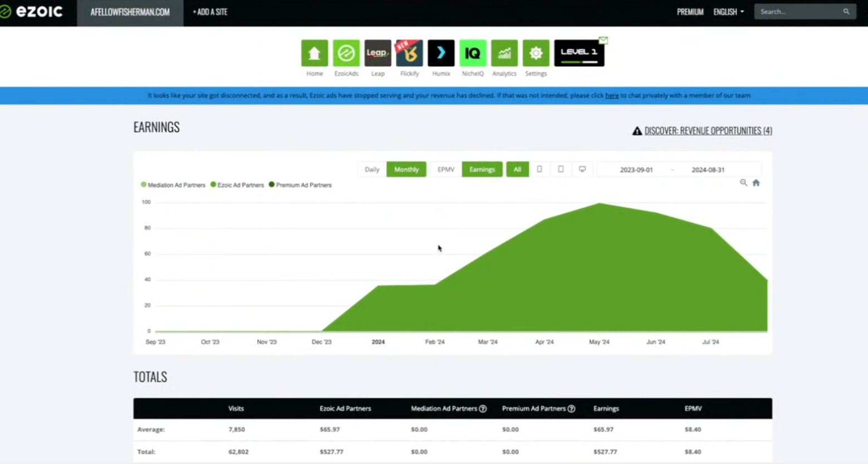The height and width of the screenshot is (464, 868).
Task: Show Earnings in the chart
Action: [482, 169]
